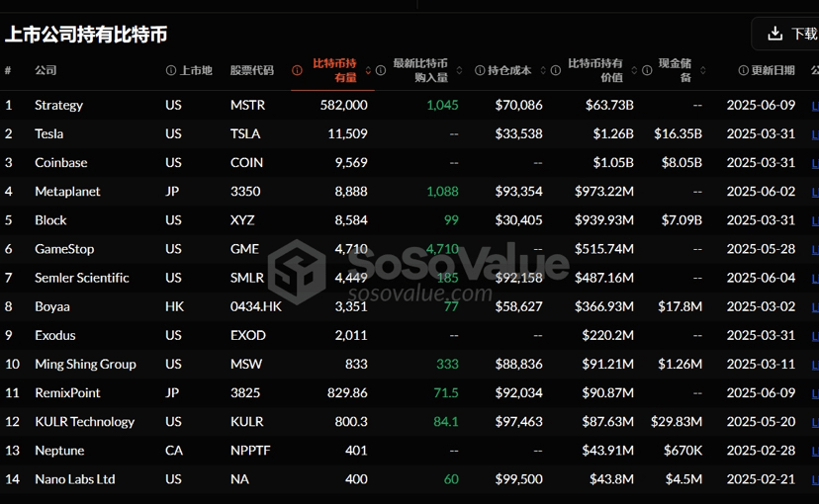Click Semler Scientific's update date 2025-06-04
The height and width of the screenshot is (504, 819).
(761, 278)
